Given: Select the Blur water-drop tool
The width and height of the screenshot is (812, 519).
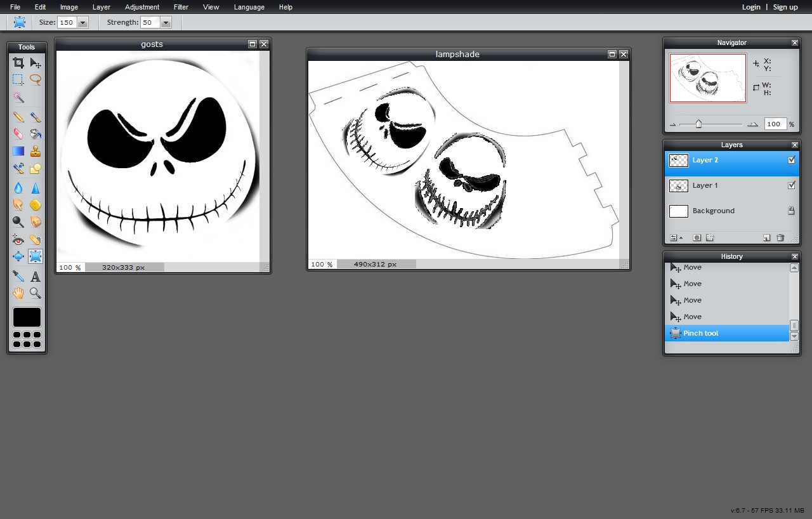Looking at the screenshot, I should coord(18,188).
